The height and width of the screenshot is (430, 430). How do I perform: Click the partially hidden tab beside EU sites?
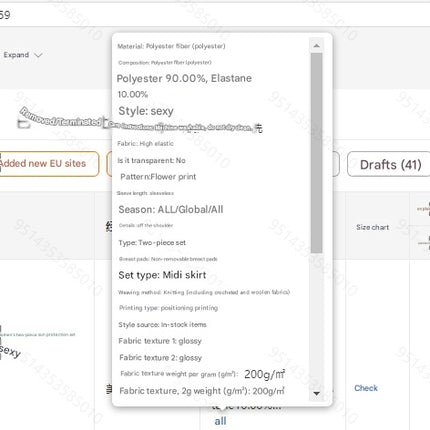(x=109, y=164)
